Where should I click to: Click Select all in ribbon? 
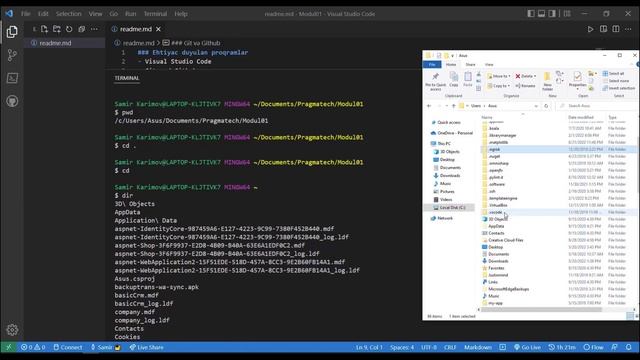click(x=613, y=73)
